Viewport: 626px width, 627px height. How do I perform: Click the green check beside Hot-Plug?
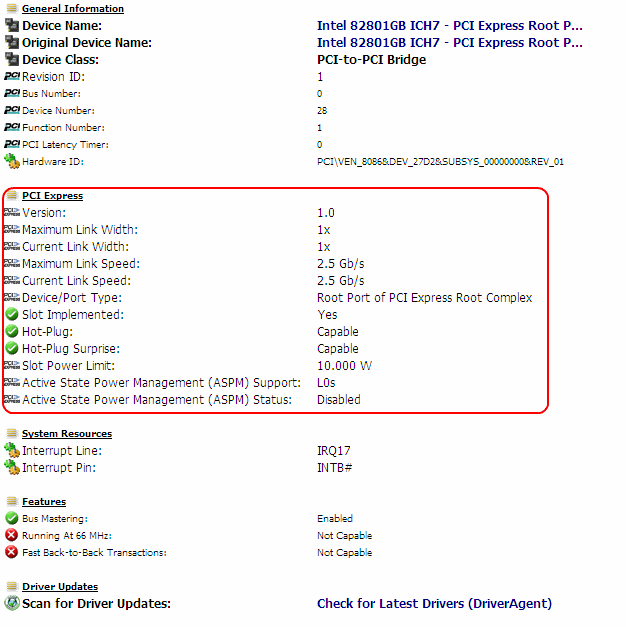pyautogui.click(x=12, y=331)
